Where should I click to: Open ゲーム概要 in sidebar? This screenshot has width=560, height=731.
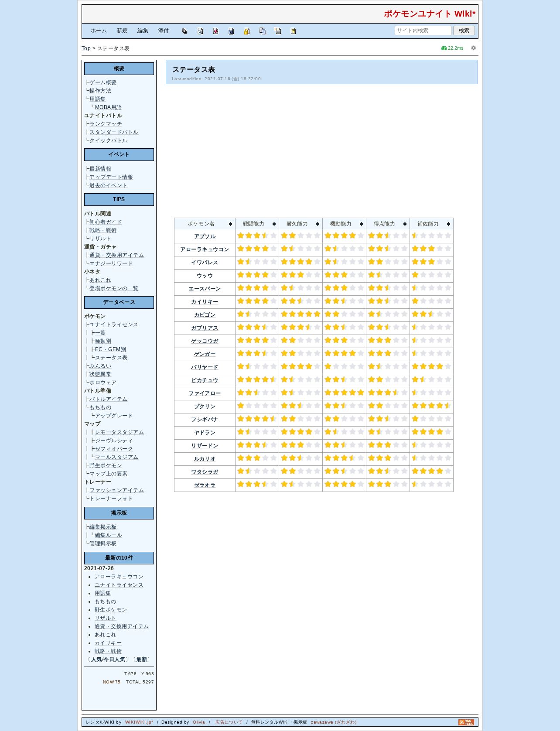click(x=103, y=82)
